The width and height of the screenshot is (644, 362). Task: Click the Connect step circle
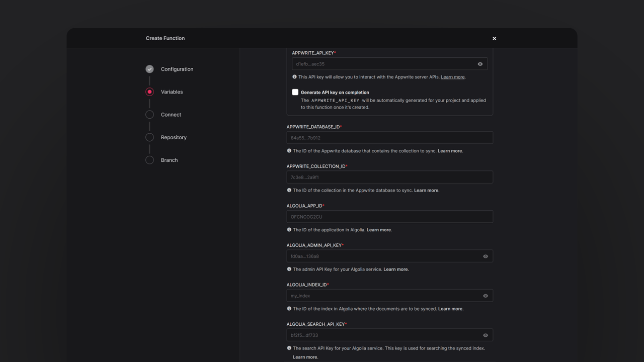149,115
